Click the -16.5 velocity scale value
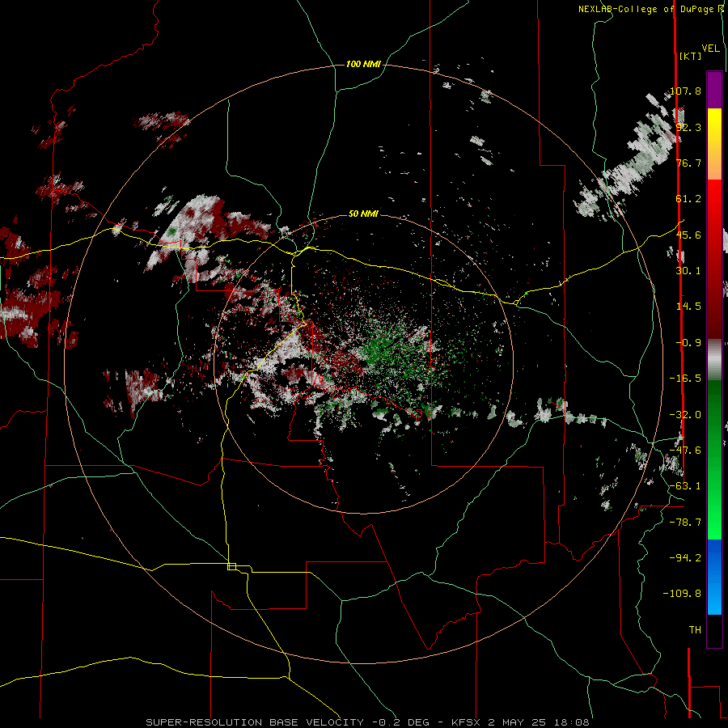The width and height of the screenshot is (728, 728). click(x=685, y=379)
